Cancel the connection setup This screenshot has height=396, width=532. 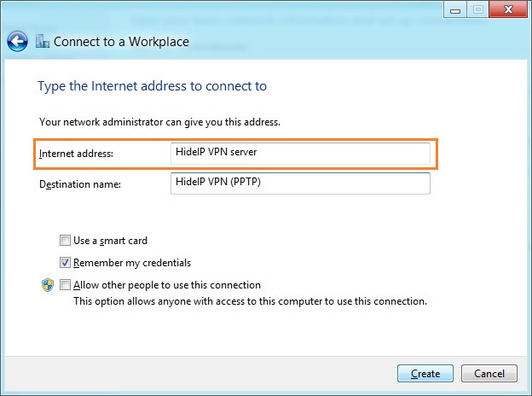click(489, 373)
